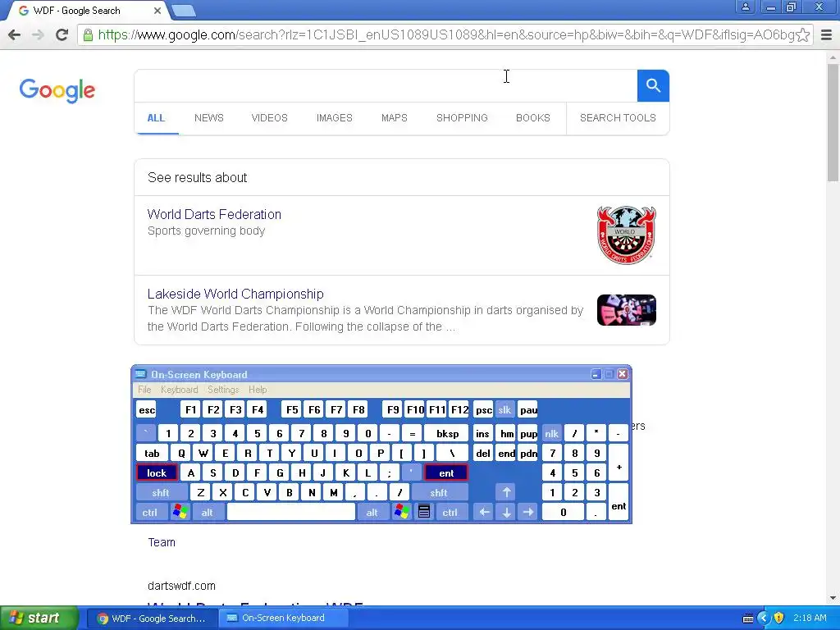Toggle the left ctrl key
The image size is (840, 630).
point(150,512)
